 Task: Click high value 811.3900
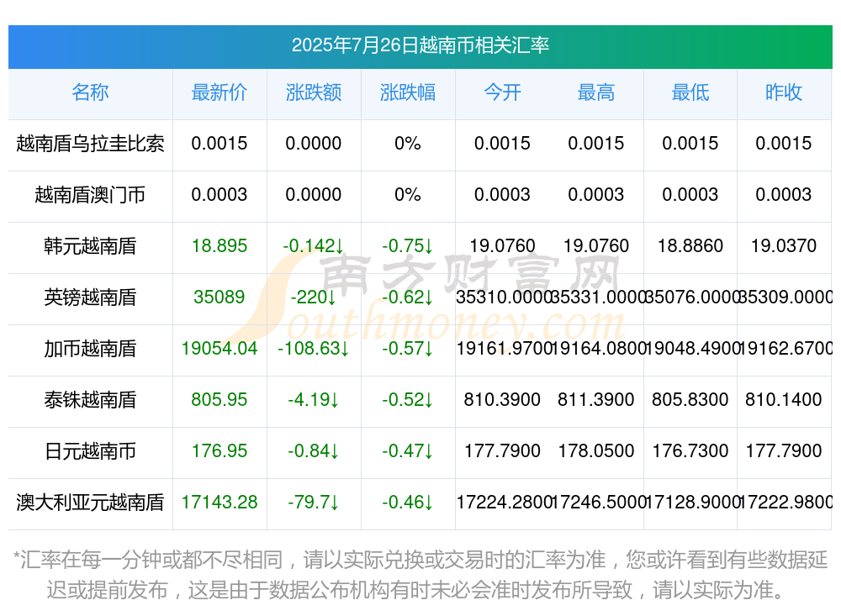click(x=596, y=400)
